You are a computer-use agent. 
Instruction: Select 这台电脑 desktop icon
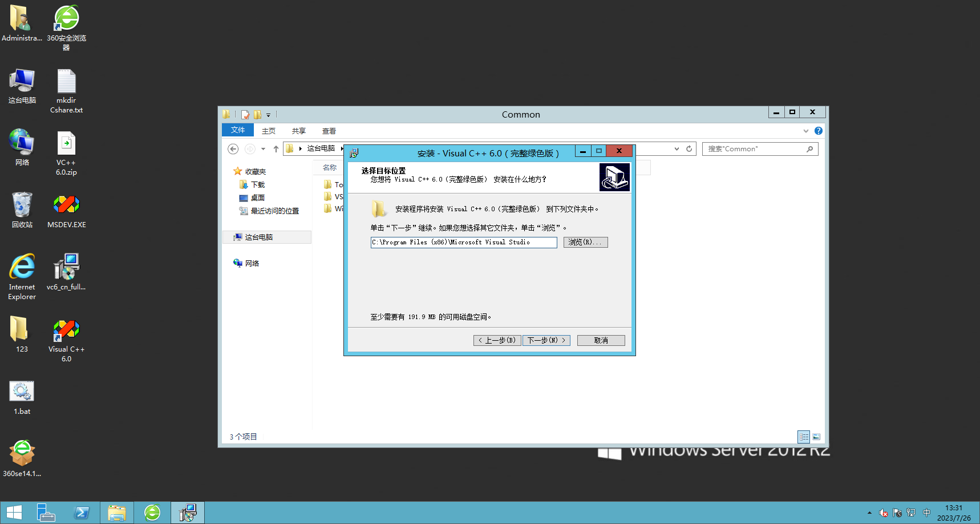(x=22, y=86)
